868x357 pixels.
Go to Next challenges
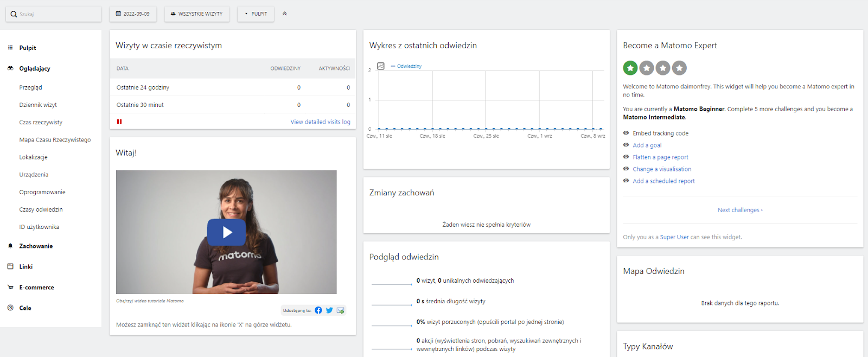coord(740,210)
